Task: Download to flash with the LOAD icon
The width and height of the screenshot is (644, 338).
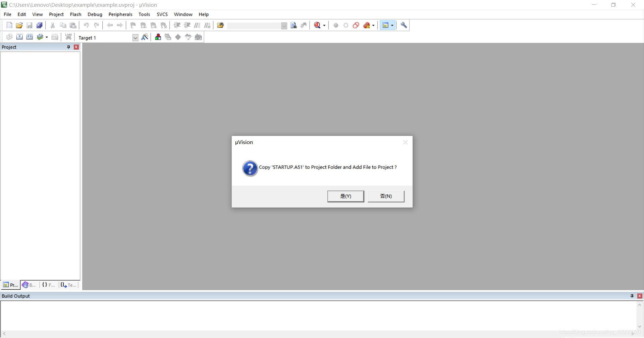Action: pyautogui.click(x=68, y=37)
